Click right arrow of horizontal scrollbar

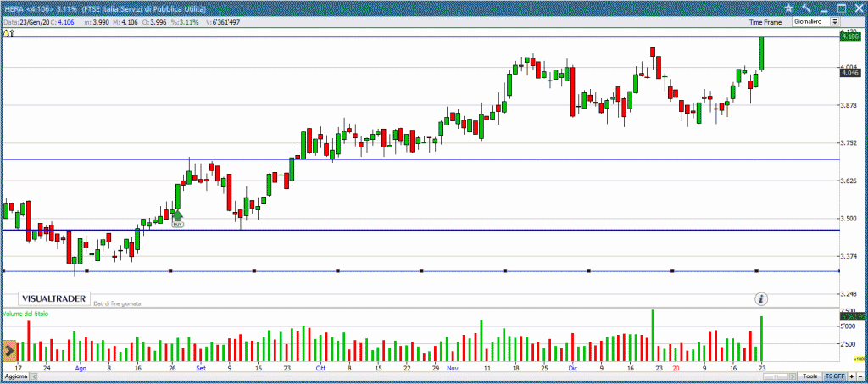[x=794, y=376]
